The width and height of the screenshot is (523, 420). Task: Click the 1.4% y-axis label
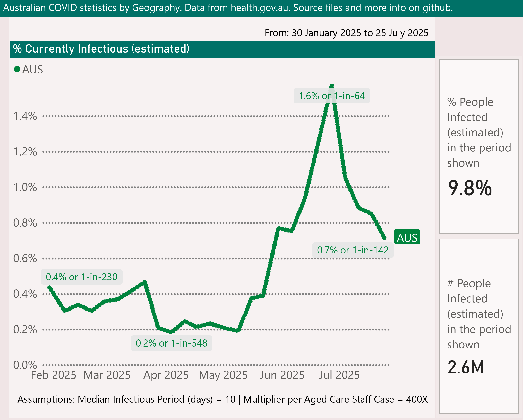(x=25, y=116)
